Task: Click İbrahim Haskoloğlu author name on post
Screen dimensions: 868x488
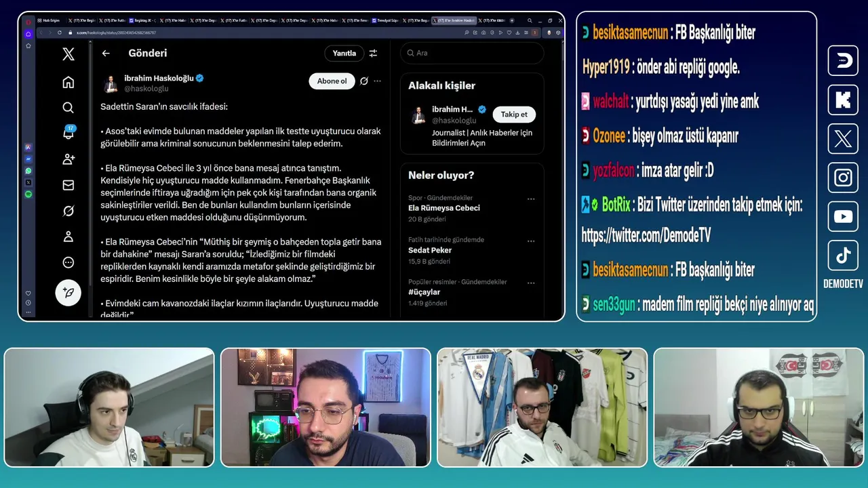Action: (159, 78)
